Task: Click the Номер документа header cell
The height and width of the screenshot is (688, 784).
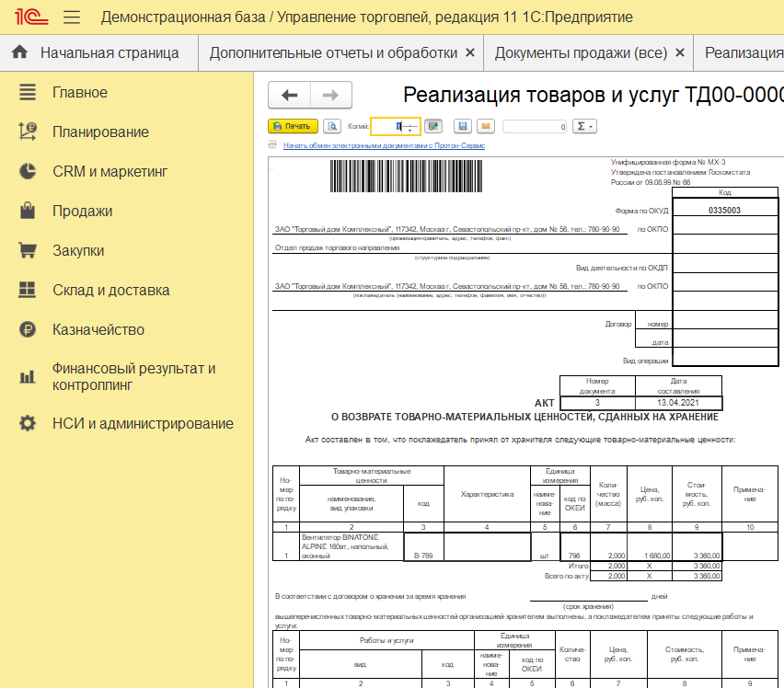Action: pyautogui.click(x=597, y=386)
